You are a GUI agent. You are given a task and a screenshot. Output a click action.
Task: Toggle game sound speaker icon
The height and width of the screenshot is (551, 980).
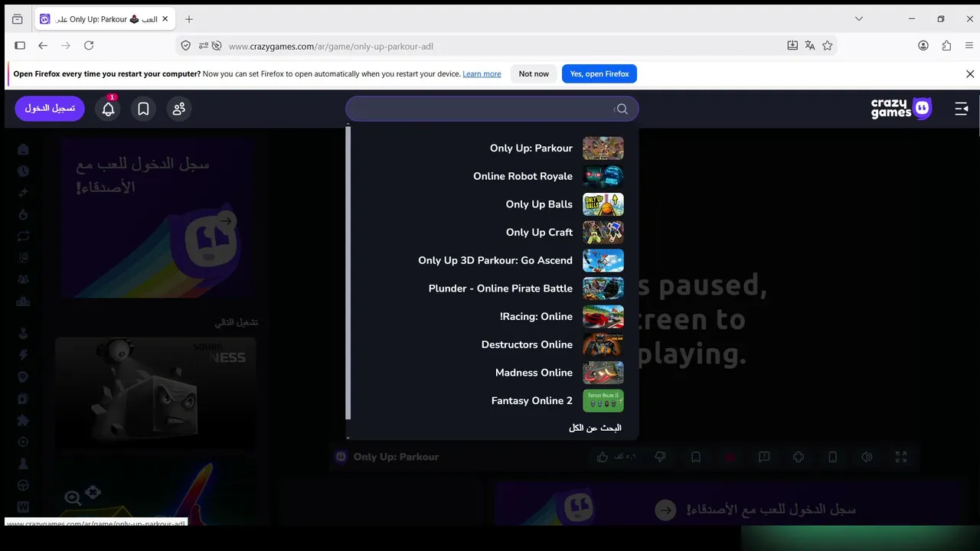[867, 457]
